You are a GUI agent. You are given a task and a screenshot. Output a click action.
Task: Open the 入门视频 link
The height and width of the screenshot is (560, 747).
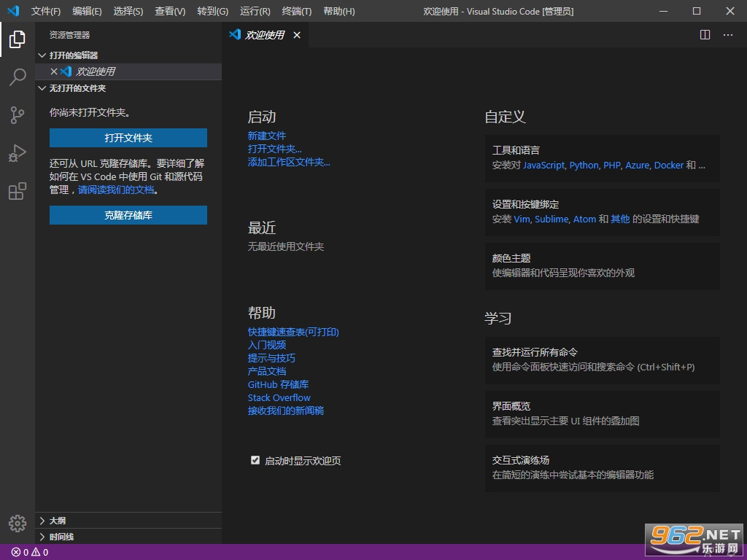pos(267,345)
